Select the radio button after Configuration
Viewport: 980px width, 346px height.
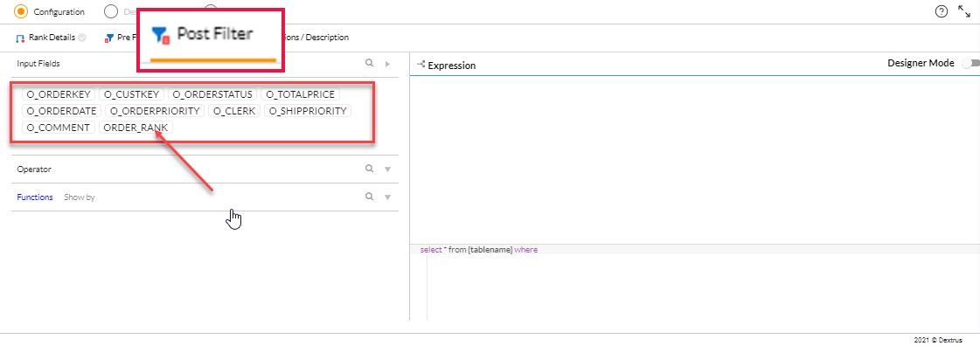111,12
